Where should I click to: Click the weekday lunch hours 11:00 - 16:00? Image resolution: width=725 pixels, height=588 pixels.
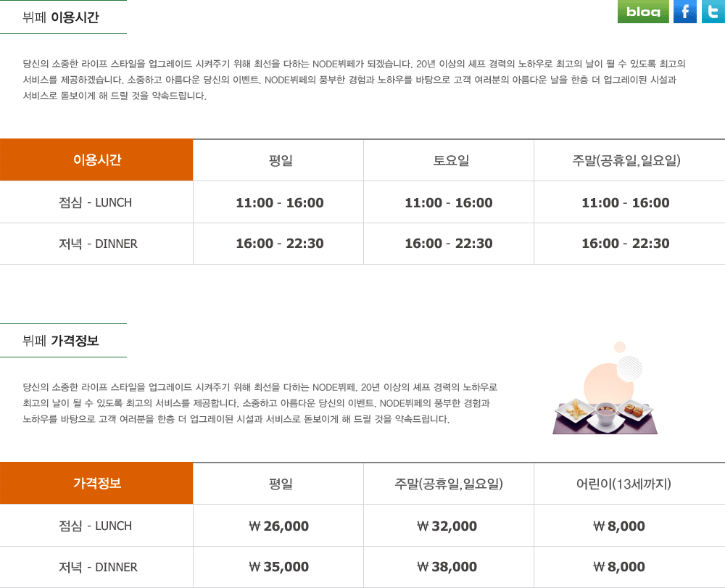point(280,202)
